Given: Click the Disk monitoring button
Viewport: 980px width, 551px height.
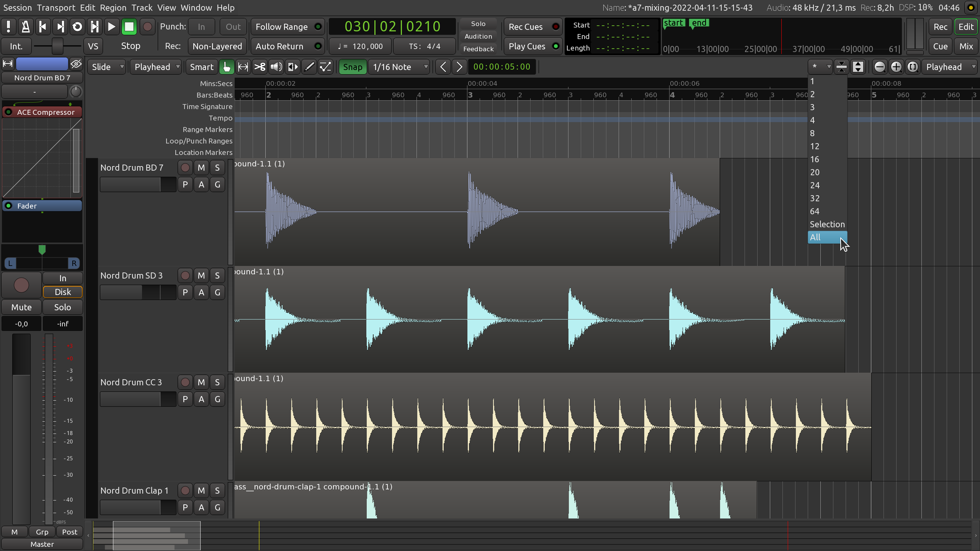Looking at the screenshot, I should 63,292.
